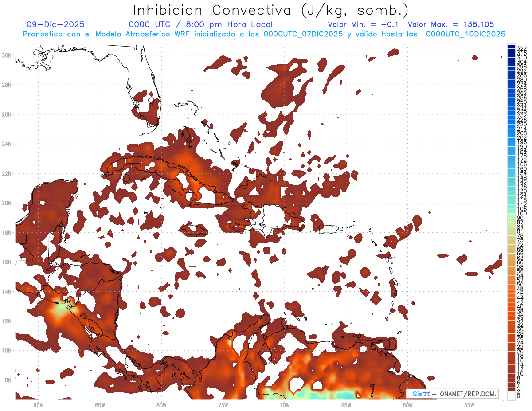The height and width of the screenshot is (411, 532).
Task: Click the colorbar value label '220'
Action: [522, 124]
